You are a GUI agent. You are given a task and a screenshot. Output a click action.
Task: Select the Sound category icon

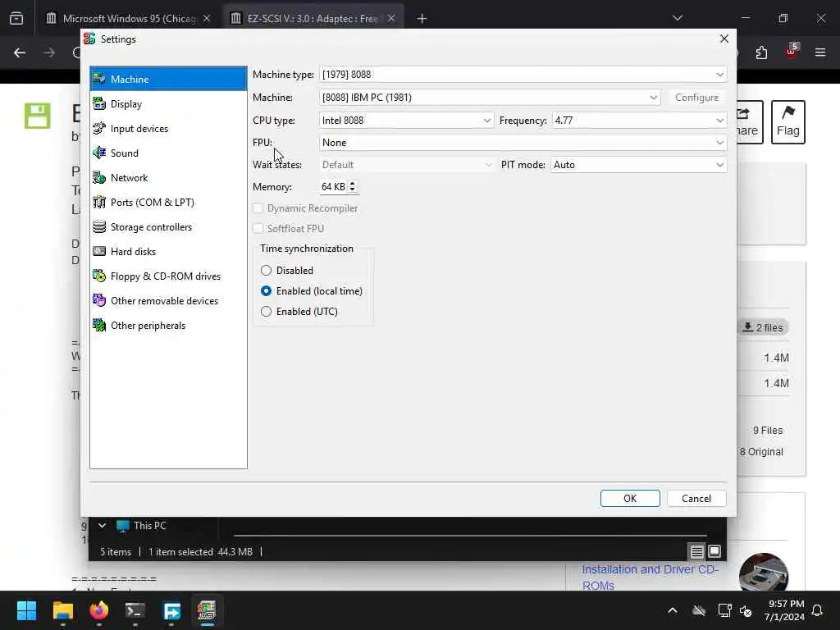pos(99,153)
